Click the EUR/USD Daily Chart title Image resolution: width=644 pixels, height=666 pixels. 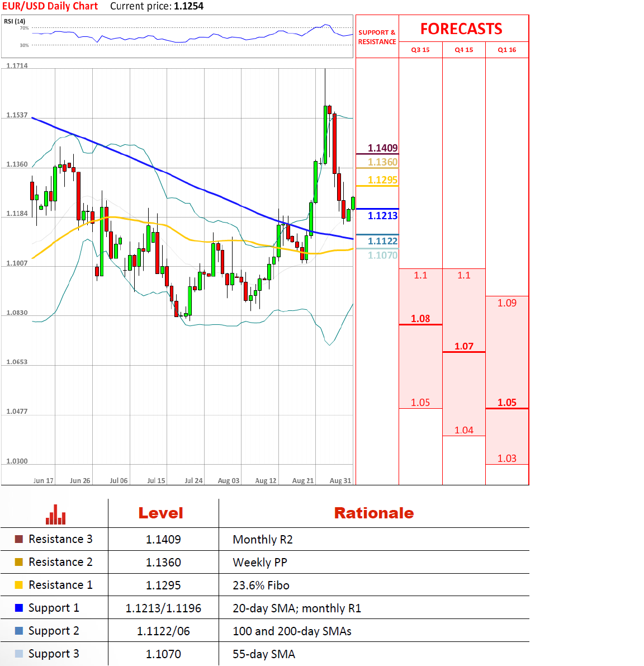coord(50,6)
